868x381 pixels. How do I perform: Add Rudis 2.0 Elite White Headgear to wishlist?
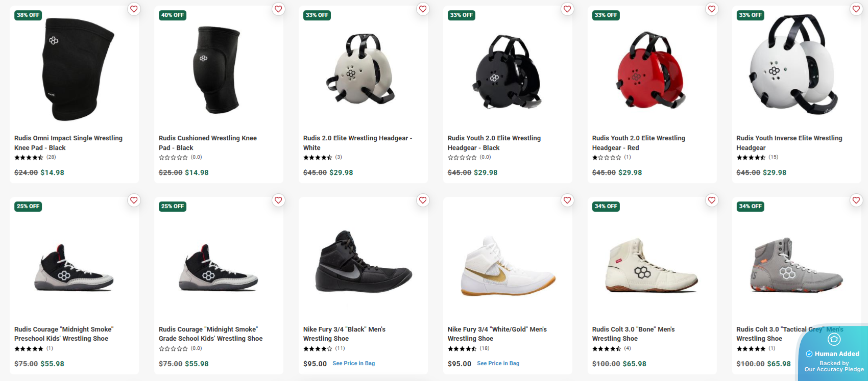pyautogui.click(x=423, y=9)
